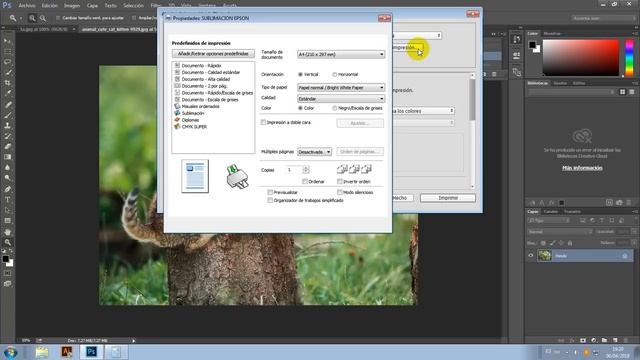Open Capa menu
The height and width of the screenshot is (360, 640).
click(x=92, y=6)
